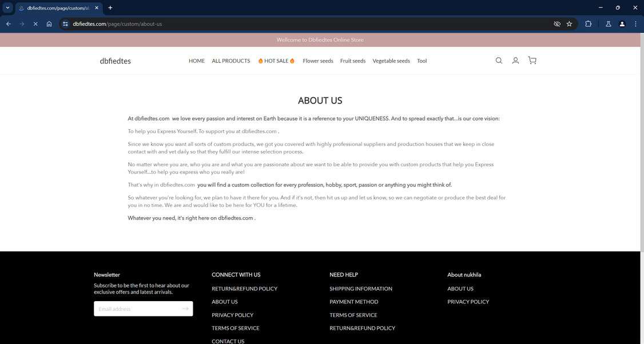
Task: Click the crossed-eye tracking protection icon
Action: [557, 24]
